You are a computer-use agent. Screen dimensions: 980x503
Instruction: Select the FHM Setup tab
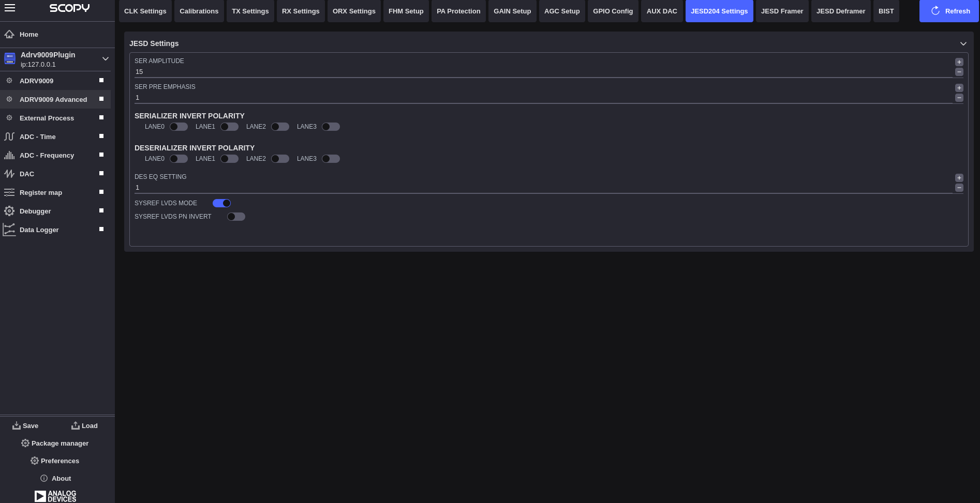406,11
